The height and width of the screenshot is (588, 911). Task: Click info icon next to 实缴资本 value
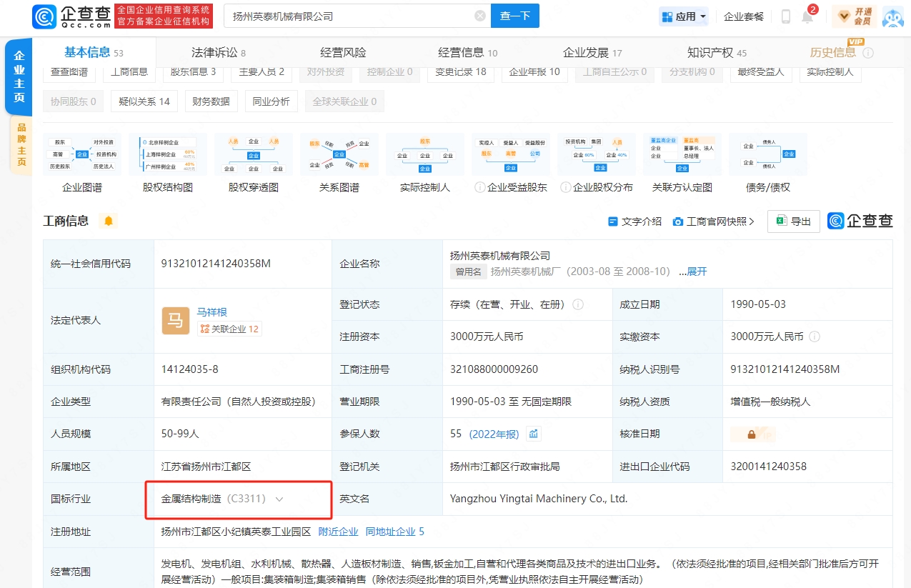[815, 337]
